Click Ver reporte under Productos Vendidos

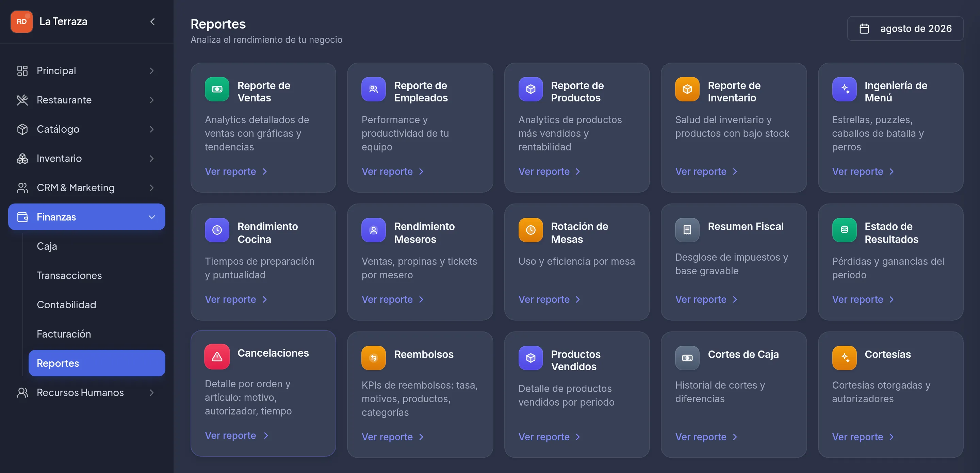(x=550, y=437)
